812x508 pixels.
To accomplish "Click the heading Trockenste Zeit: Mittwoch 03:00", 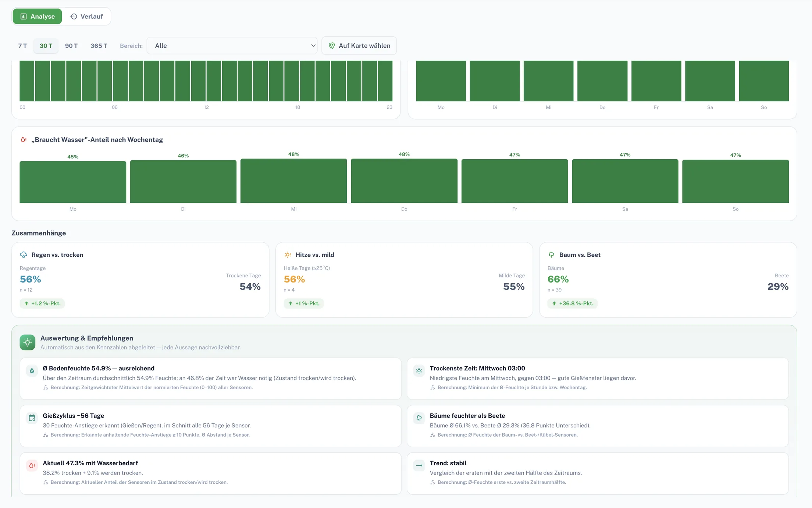I will click(477, 368).
